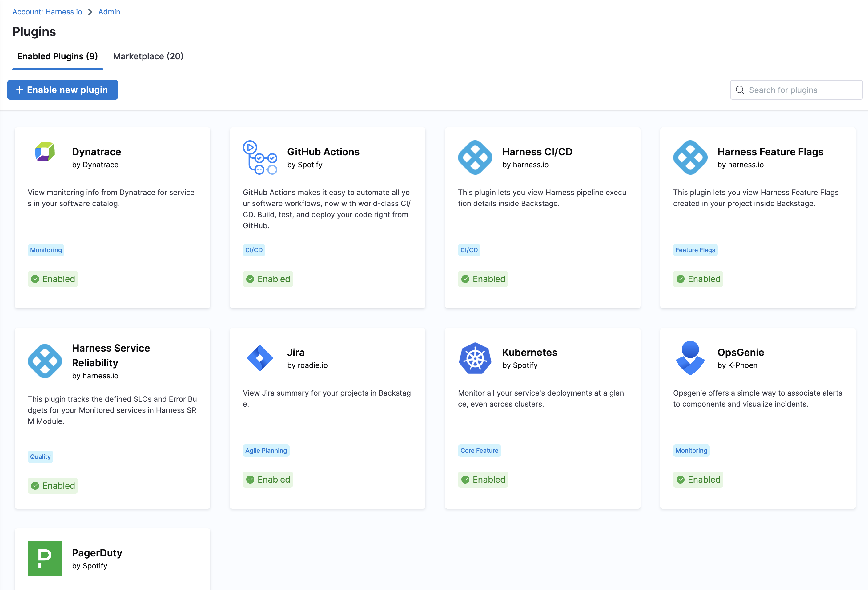
Task: Select the Monitoring tag on Dynatrace card
Action: pos(46,250)
